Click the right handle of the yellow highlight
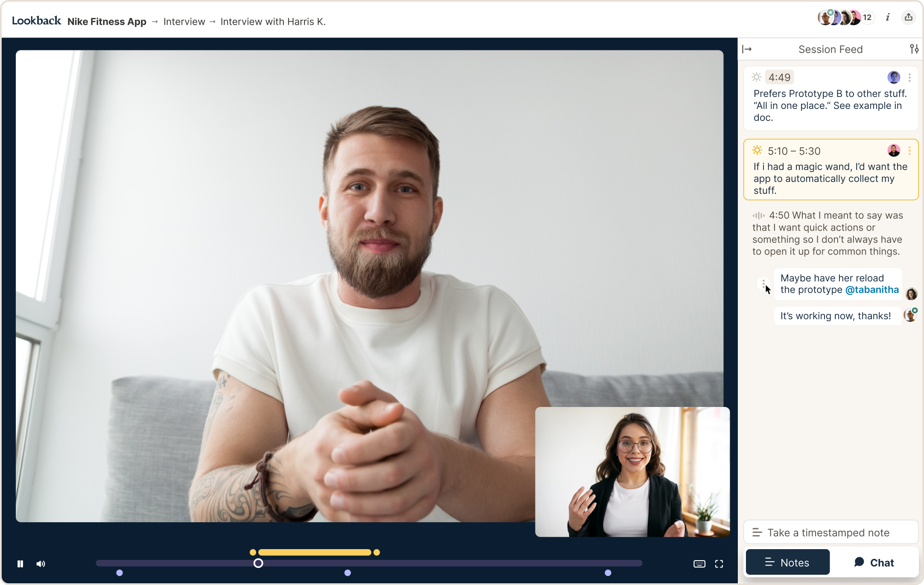 pyautogui.click(x=377, y=552)
